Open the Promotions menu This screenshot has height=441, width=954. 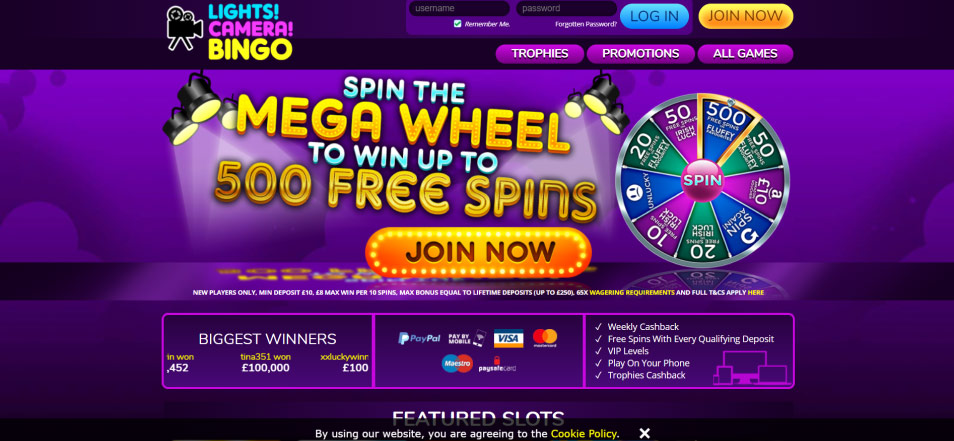(x=641, y=54)
